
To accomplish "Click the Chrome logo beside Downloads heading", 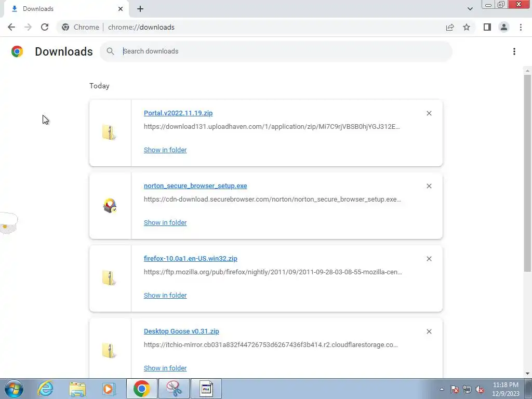I will pos(17,51).
